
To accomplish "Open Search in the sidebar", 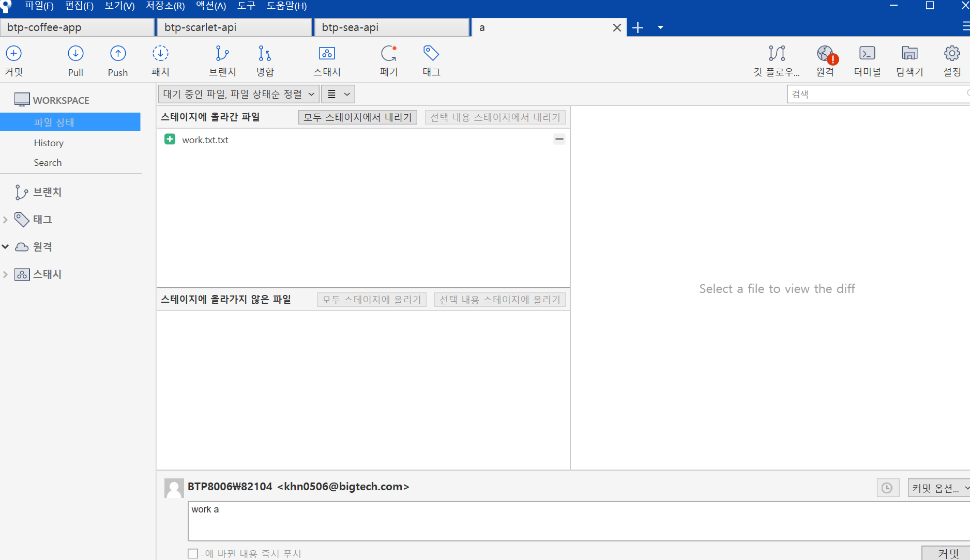I will point(48,163).
